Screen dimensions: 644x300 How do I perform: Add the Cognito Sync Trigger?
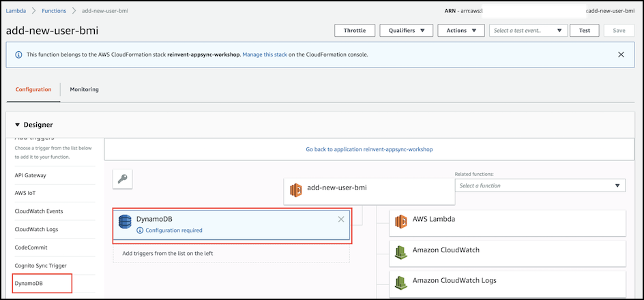click(40, 265)
